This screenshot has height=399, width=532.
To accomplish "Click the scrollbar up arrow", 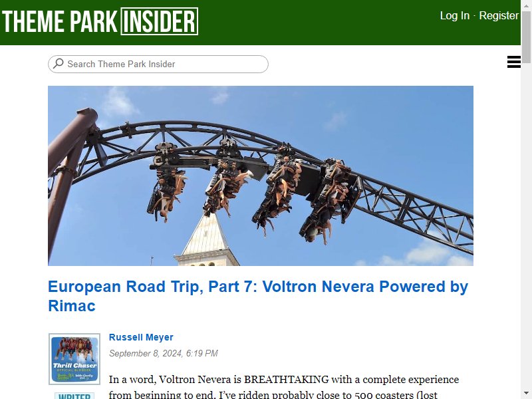I will click(526, 5).
